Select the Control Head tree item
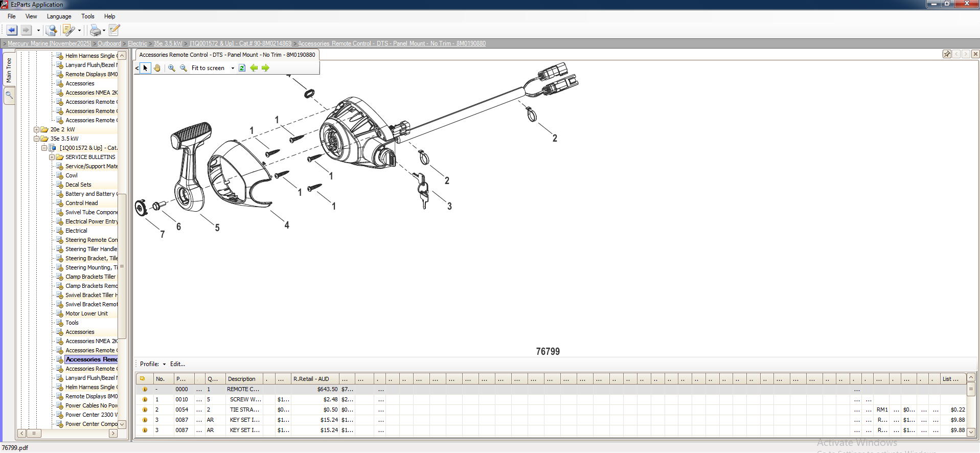The height and width of the screenshot is (453, 980). pos(82,203)
